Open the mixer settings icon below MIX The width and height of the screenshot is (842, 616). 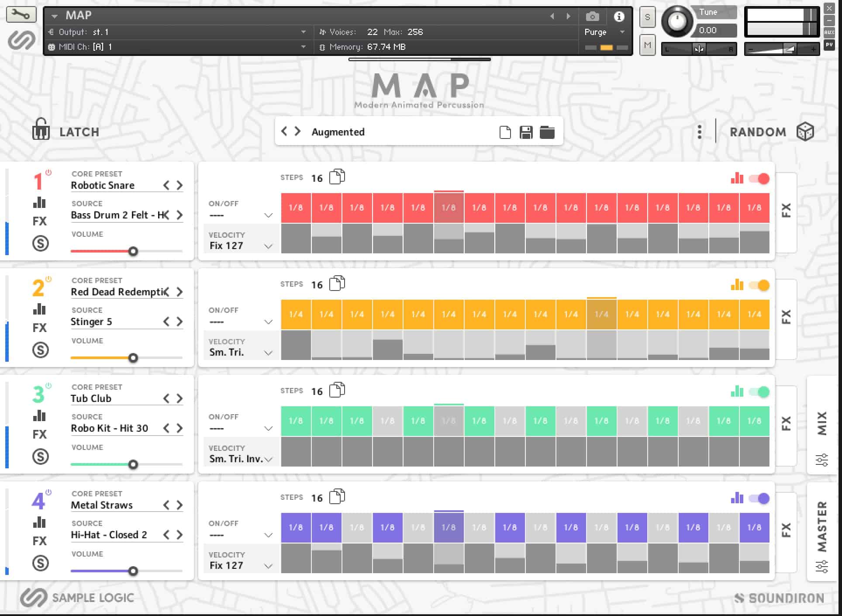822,459
